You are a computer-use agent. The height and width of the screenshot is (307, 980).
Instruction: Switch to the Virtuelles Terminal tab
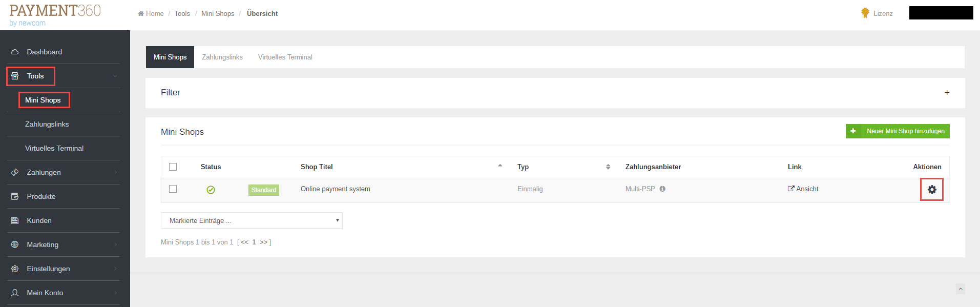285,57
